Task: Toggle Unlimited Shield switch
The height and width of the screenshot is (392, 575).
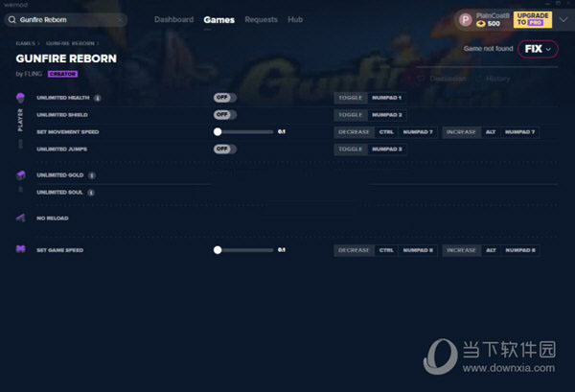Action: [225, 115]
